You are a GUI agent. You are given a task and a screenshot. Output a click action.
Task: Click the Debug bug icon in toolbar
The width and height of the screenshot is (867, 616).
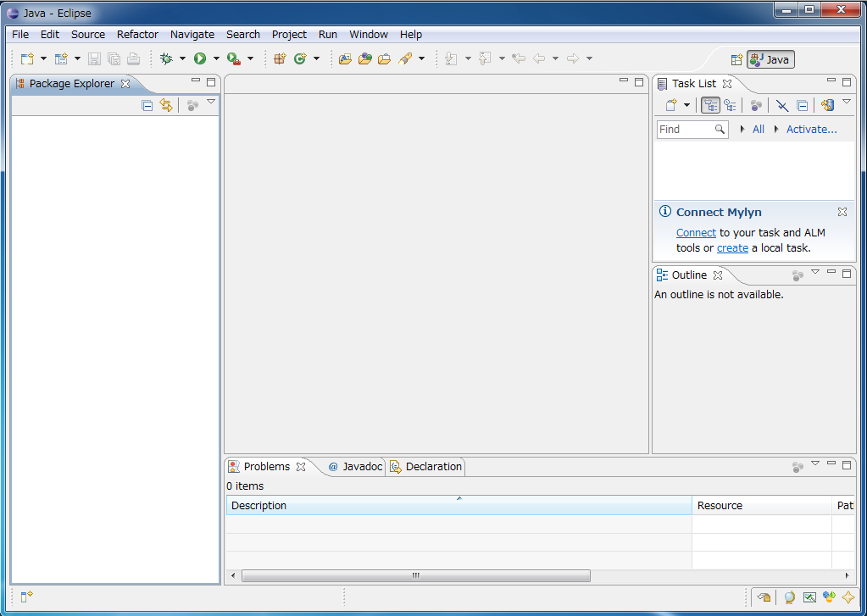(x=166, y=58)
